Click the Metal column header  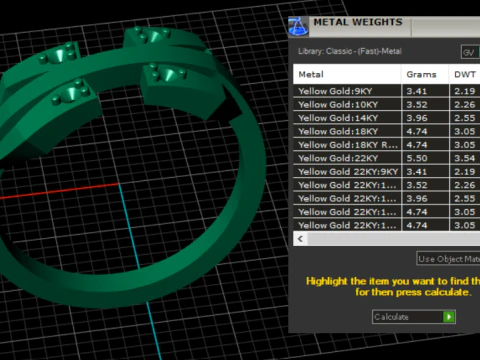click(347, 74)
